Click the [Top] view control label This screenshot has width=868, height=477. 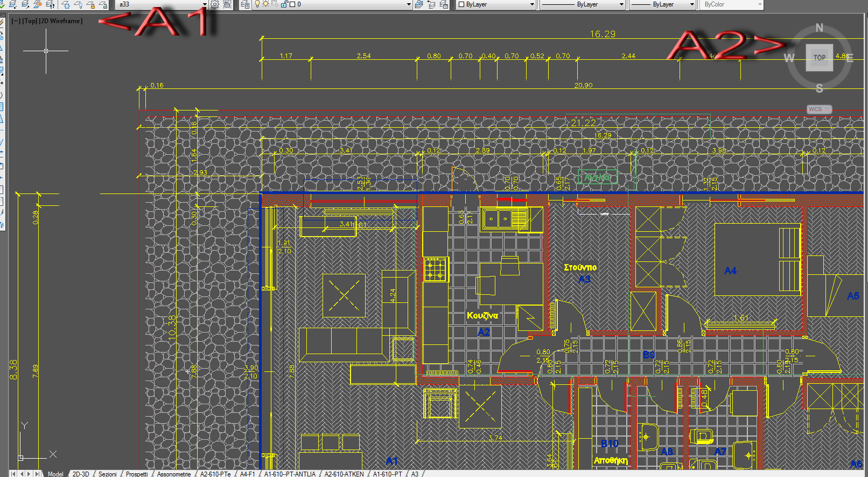[30, 21]
